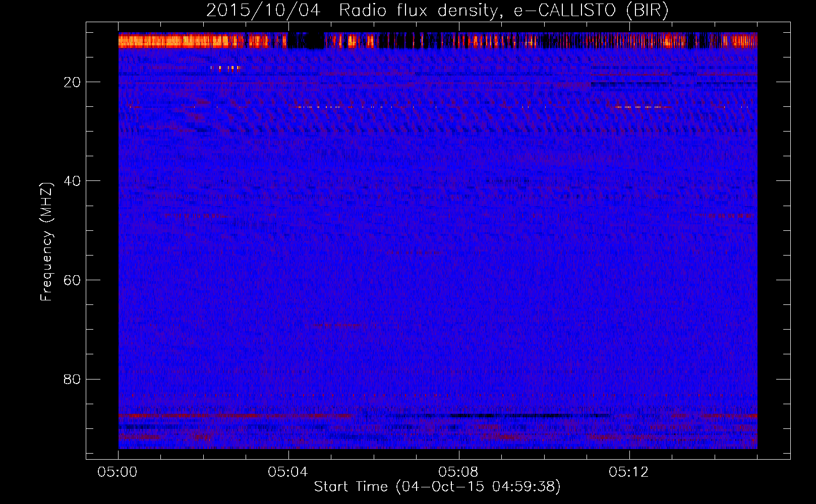Click the '05:08' time tick label
The height and width of the screenshot is (504, 816).
point(458,472)
